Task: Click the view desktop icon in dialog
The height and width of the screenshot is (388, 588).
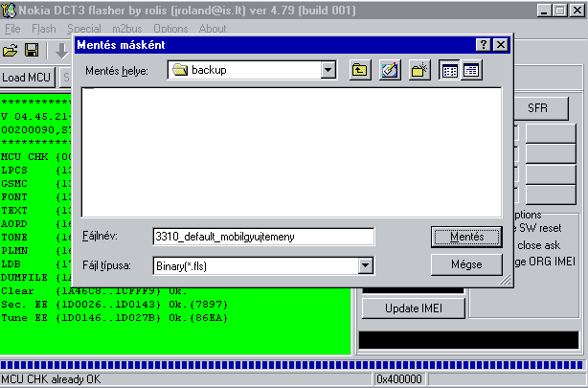Action: point(390,70)
